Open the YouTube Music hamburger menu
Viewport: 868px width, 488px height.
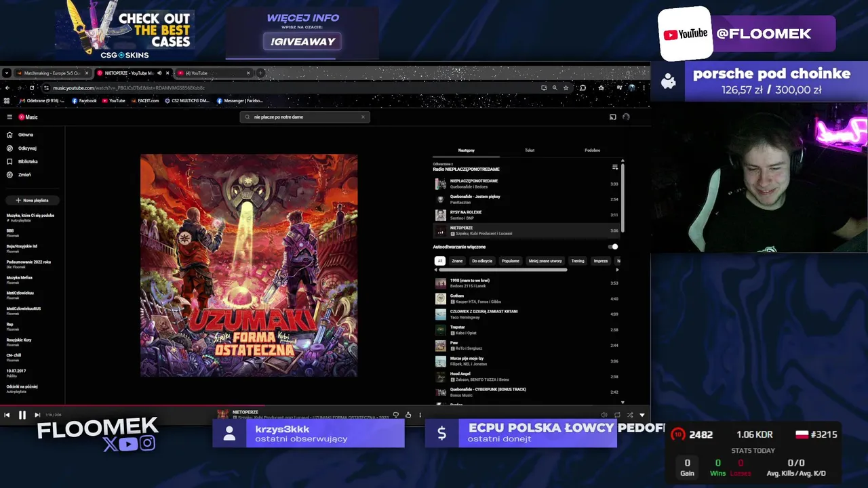pos(9,117)
